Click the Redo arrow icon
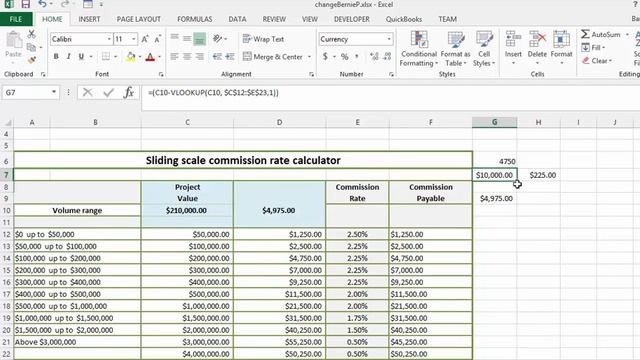 click(x=64, y=4)
